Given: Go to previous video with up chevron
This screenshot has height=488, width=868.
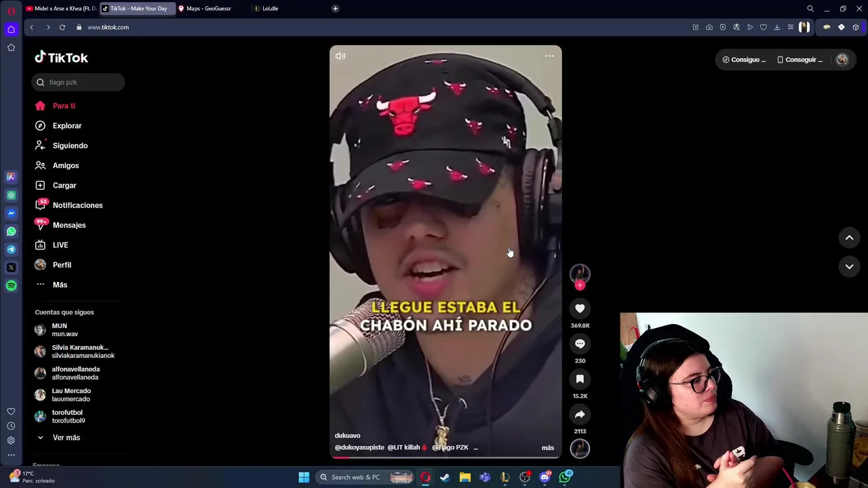Looking at the screenshot, I should (x=849, y=238).
